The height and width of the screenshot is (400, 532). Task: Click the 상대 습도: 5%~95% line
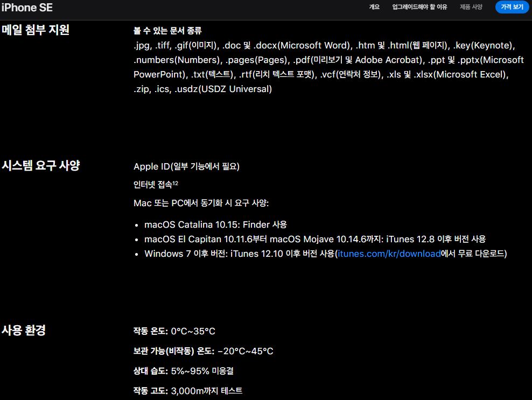183,371
